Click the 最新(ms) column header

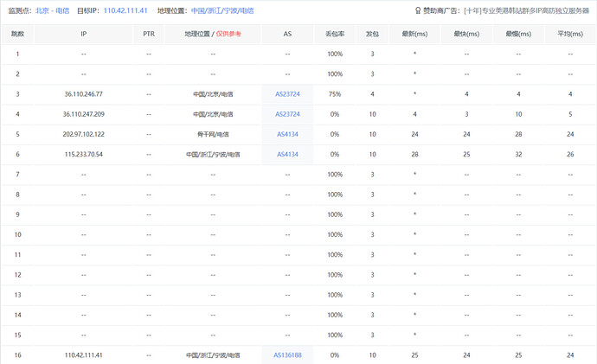414,34
